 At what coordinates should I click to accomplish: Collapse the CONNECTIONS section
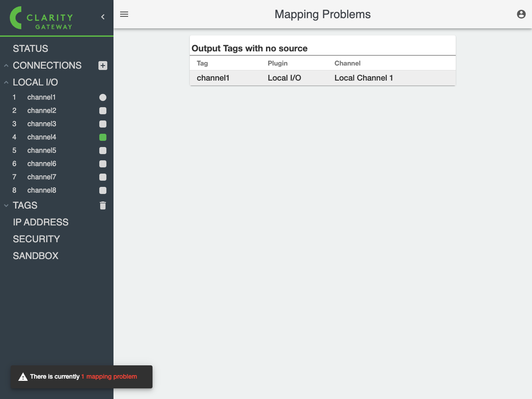click(x=6, y=66)
